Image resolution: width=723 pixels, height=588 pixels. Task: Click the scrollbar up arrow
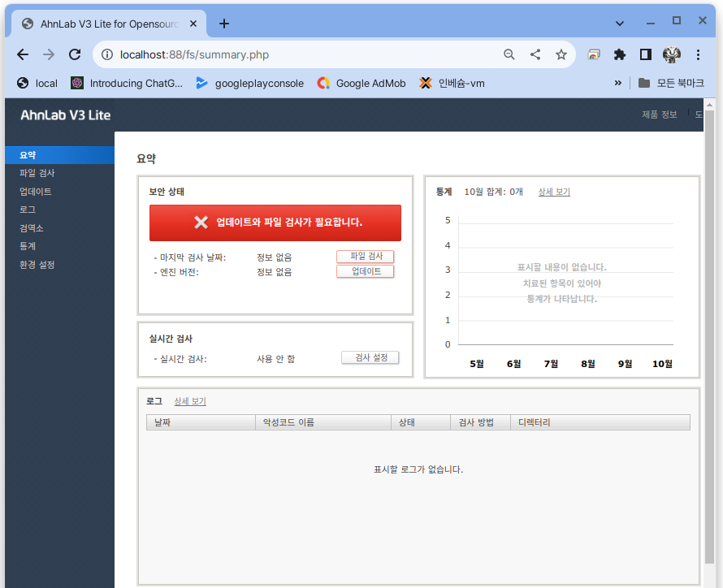tap(709, 105)
